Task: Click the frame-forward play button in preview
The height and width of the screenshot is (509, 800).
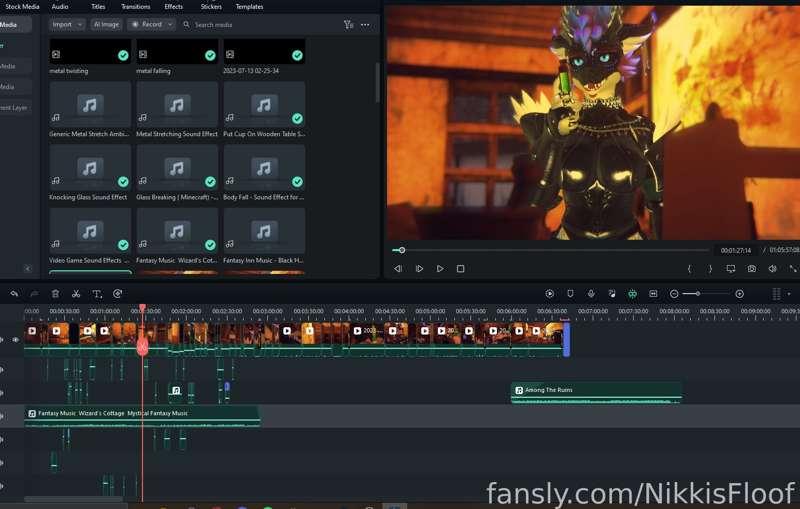Action: click(x=419, y=269)
